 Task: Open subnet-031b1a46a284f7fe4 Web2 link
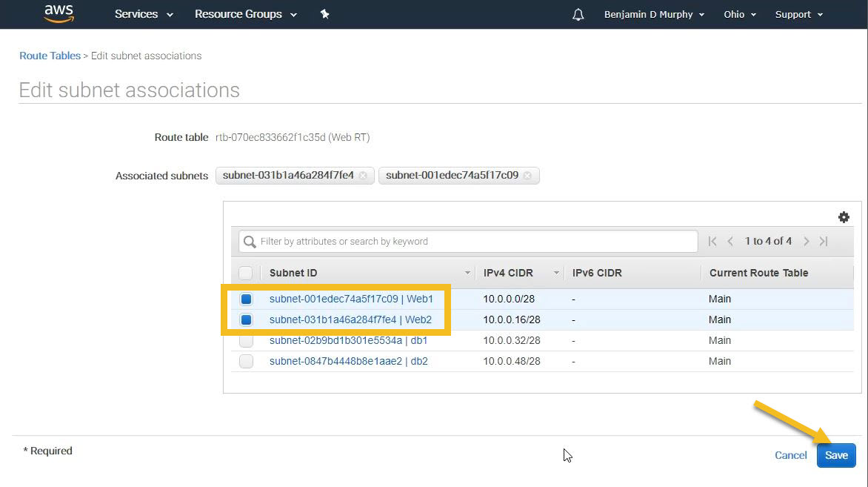[x=350, y=319]
